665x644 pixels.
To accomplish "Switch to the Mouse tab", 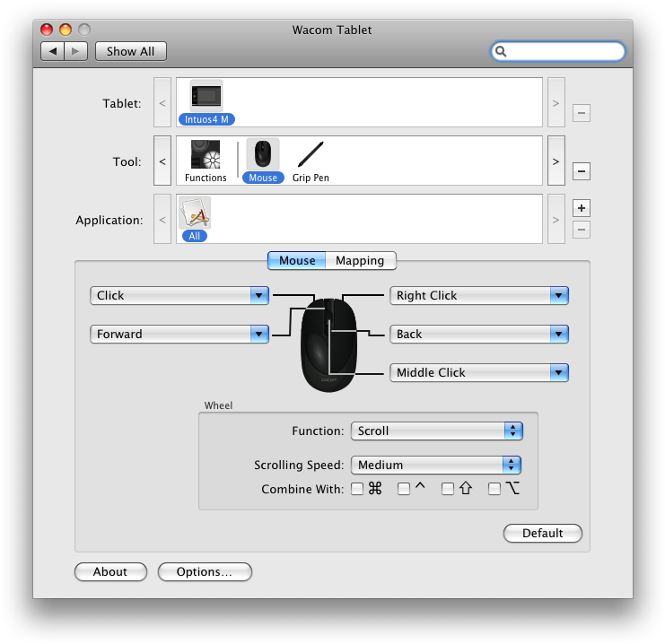I will tap(297, 260).
